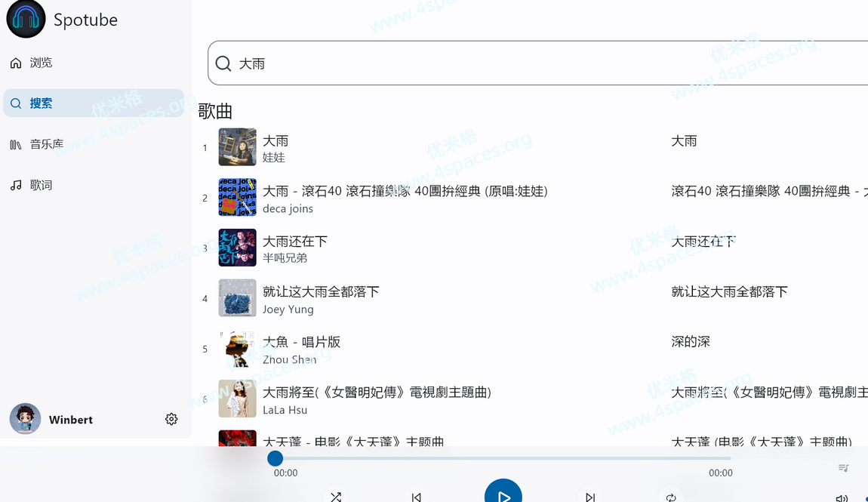The width and height of the screenshot is (868, 502).
Task: Click the search magnifier icon in search box
Action: click(x=223, y=63)
